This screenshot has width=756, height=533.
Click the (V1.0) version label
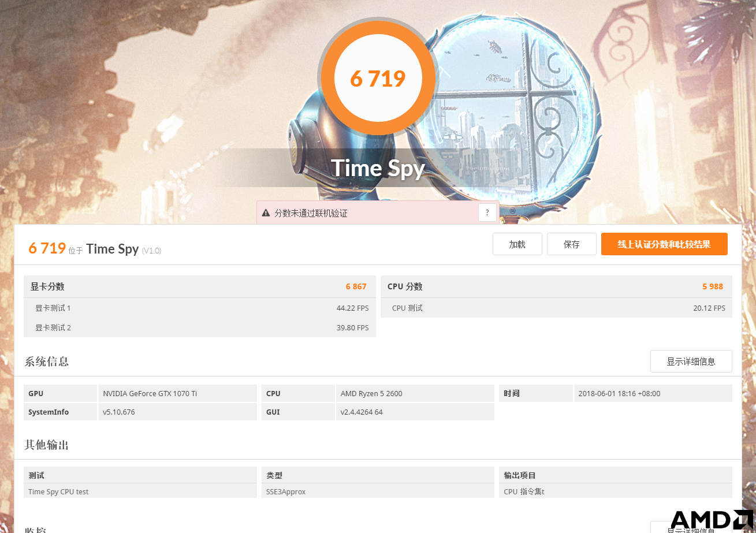click(151, 251)
